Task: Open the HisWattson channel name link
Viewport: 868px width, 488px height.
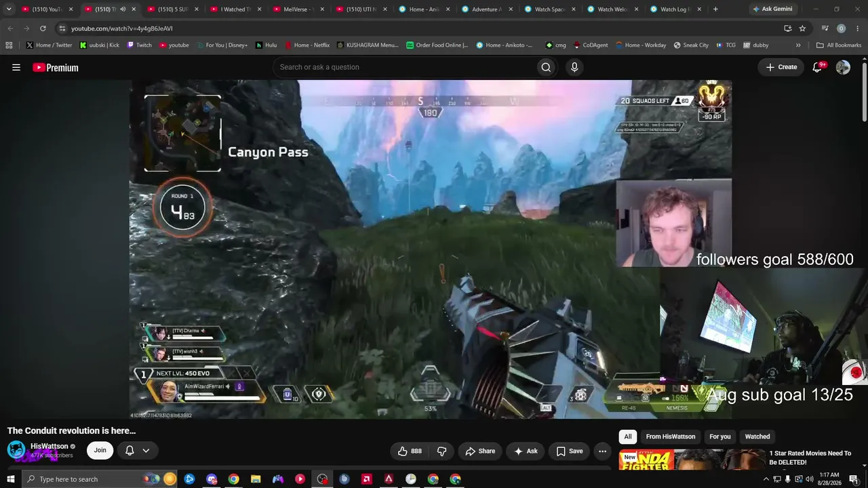Action: [x=50, y=447]
